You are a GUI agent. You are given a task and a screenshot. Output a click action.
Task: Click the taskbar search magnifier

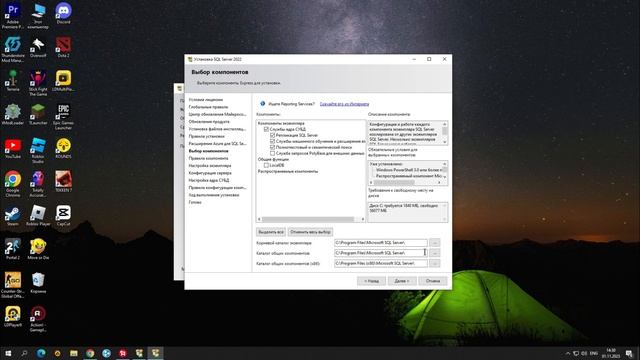click(x=24, y=353)
